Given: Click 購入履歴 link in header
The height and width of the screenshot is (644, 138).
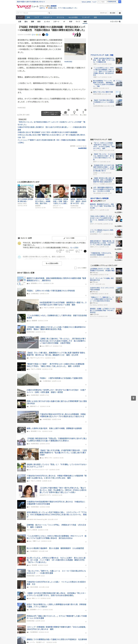Looking at the screenshot, I should (x=112, y=13).
